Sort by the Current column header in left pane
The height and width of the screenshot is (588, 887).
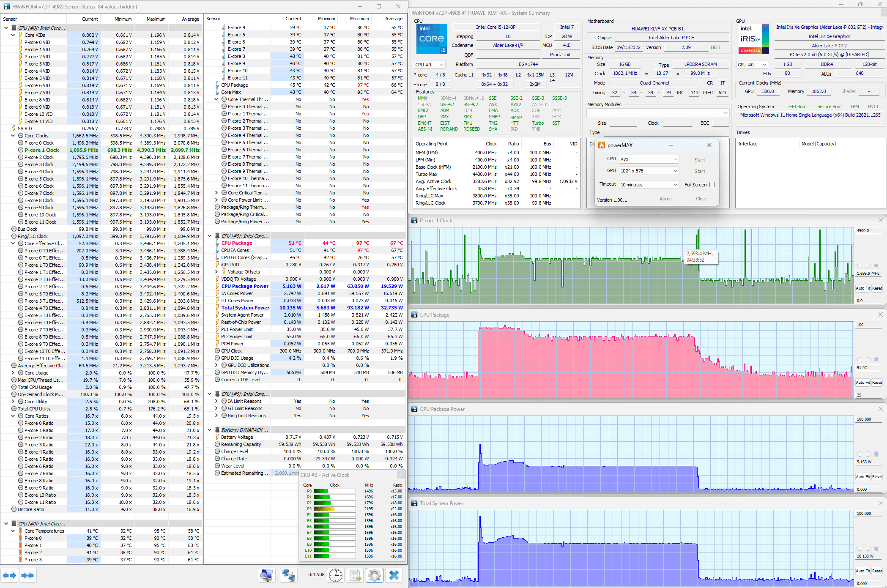point(84,19)
